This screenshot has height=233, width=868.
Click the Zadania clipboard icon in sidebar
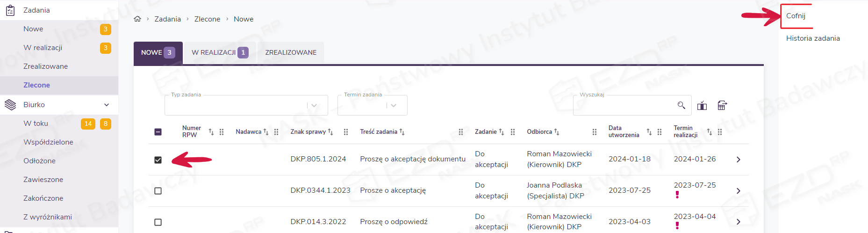click(x=10, y=10)
